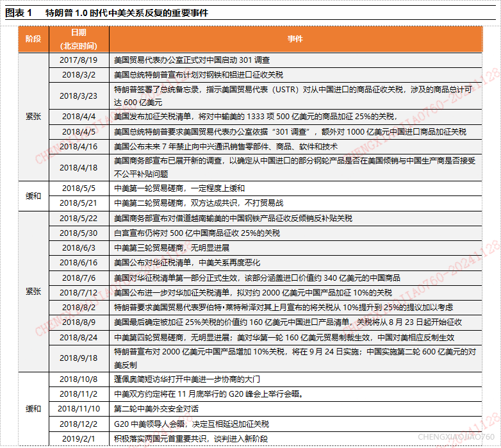501x448 pixels.
Task: Click event '美国商务部宣布已展开新的调查'
Action: (x=295, y=167)
